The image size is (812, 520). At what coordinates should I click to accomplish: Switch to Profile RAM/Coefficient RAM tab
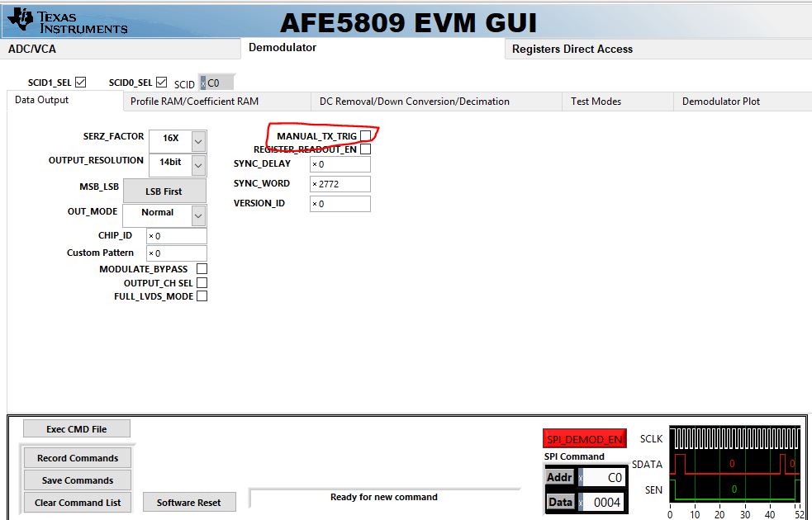click(217, 102)
